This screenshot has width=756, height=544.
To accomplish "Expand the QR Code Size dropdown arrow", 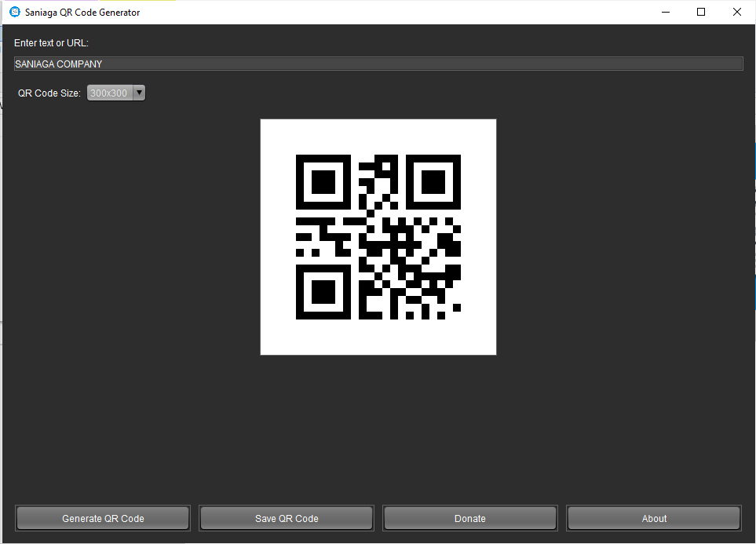I will point(139,93).
